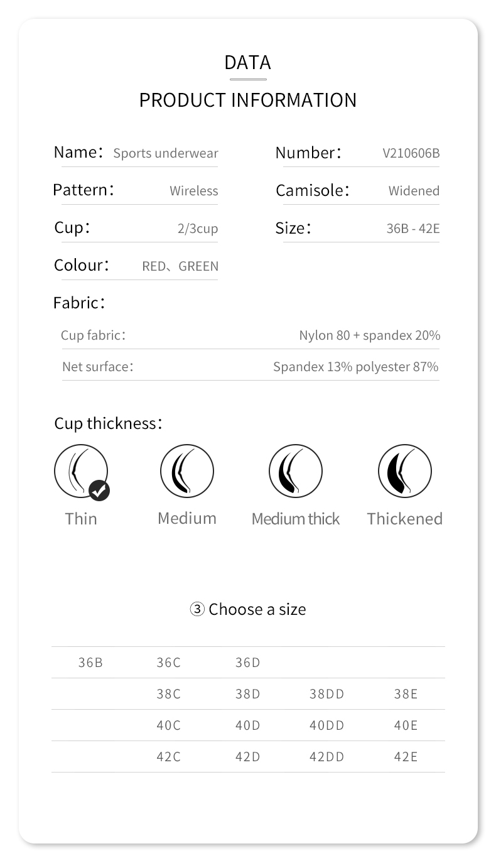This screenshot has height=868, width=496.
Task: Choose size 36B
Action: click(90, 663)
